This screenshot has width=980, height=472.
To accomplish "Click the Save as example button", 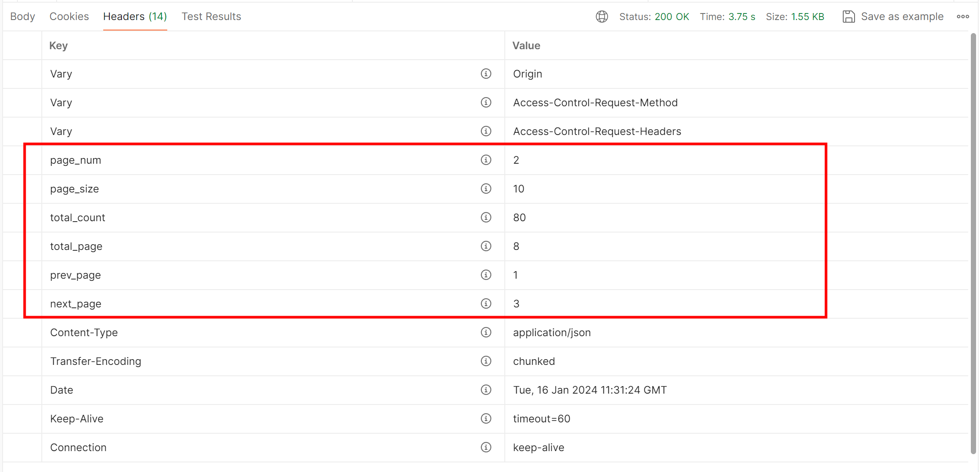I will (x=893, y=17).
